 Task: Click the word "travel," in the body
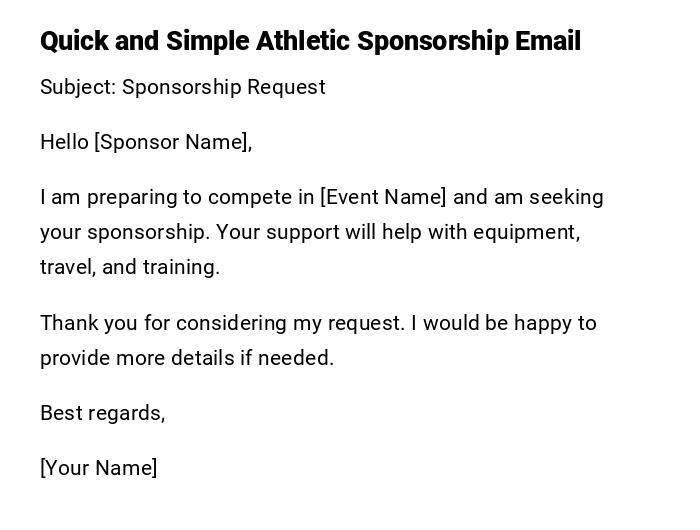(x=67, y=267)
